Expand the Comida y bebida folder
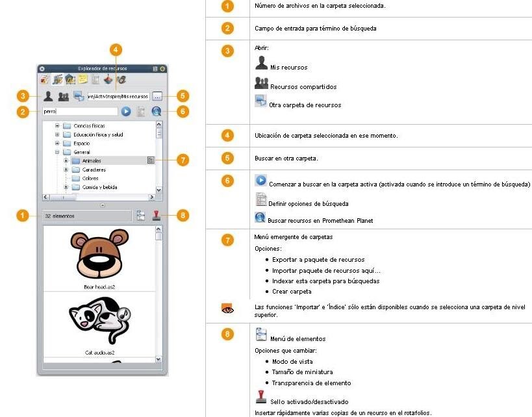Screen dimensions: 532x417 (x=66, y=187)
